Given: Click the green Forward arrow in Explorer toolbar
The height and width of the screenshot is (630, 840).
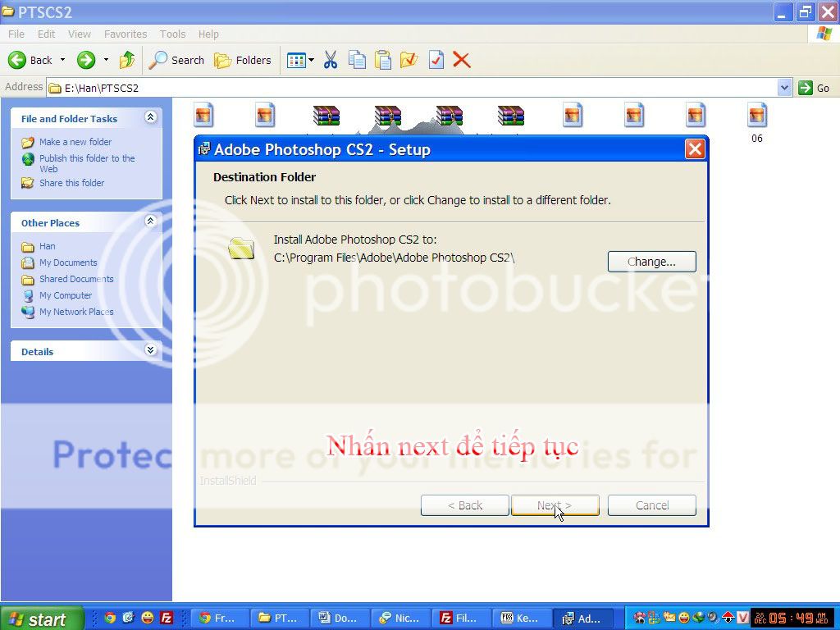Looking at the screenshot, I should coord(85,60).
